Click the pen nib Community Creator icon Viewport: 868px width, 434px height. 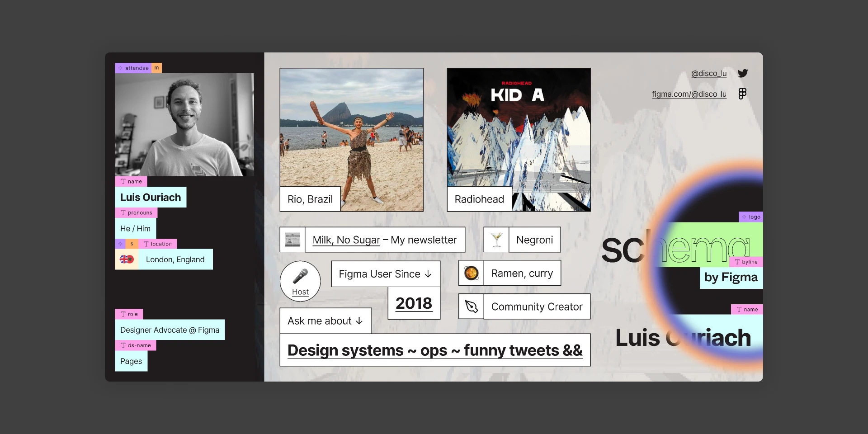click(x=472, y=307)
